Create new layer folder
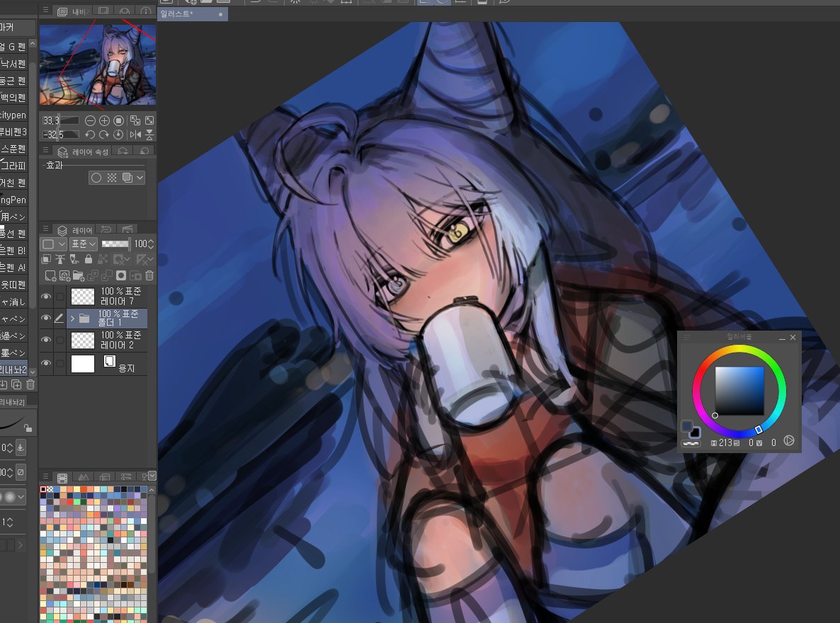Viewport: 840px width, 623px height. tap(79, 276)
